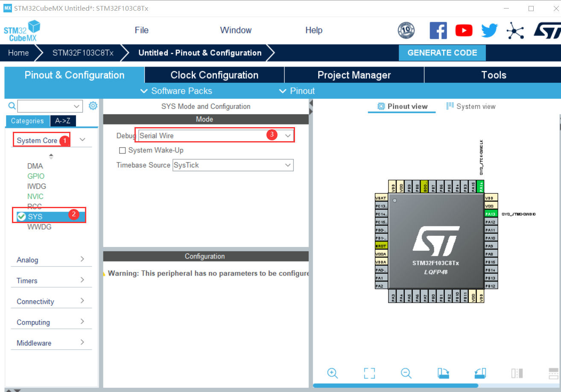This screenshot has width=561, height=392.
Task: Click the sort arrows above DMA
Action: [x=51, y=157]
